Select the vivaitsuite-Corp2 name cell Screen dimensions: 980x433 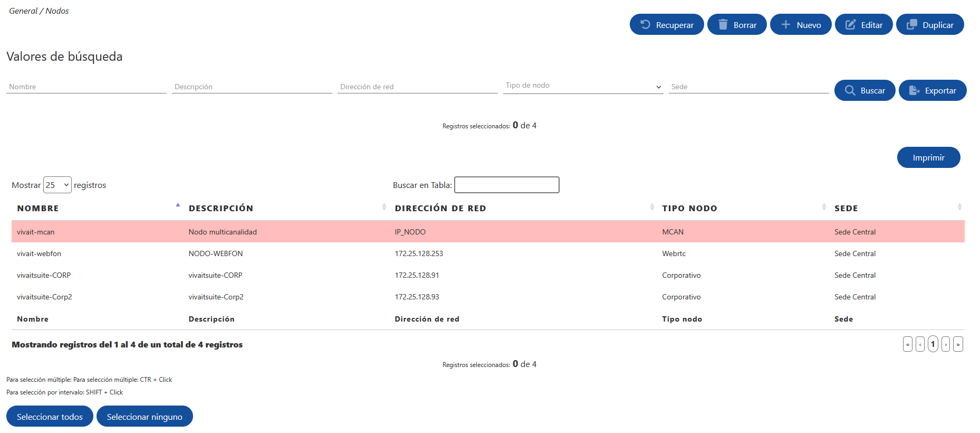click(44, 297)
